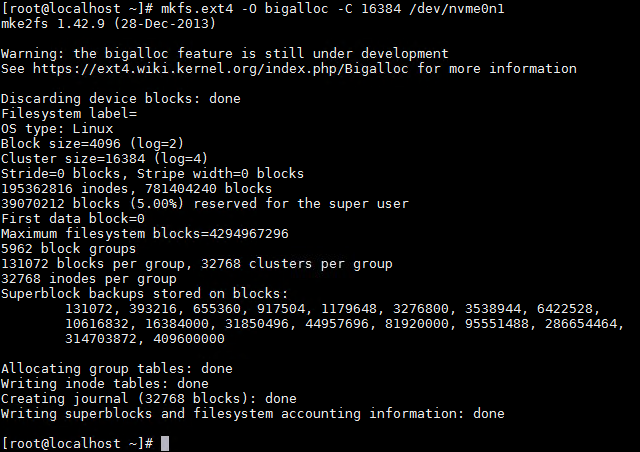Click the 'Maximum filesystem blocks=4294967296' line
Screen dimensions: 640x452
(144, 234)
